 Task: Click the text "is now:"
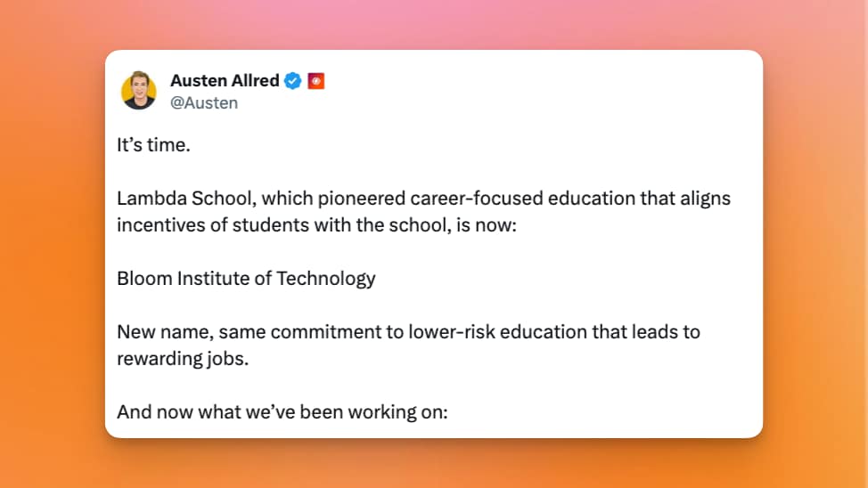(487, 224)
